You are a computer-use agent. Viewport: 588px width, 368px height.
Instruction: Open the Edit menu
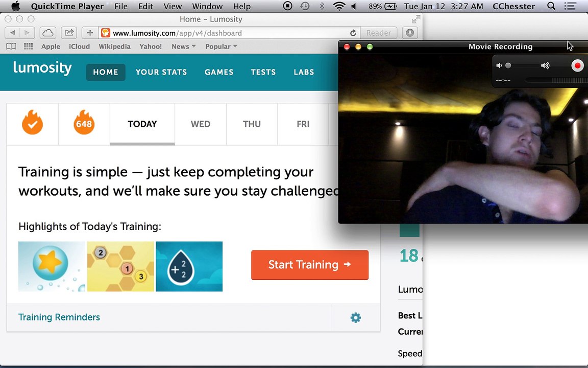click(145, 6)
